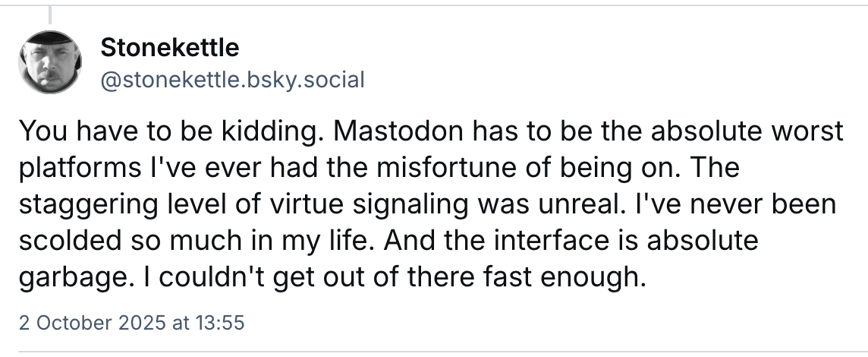Click the @stonekettle.bsky.social handle
The width and height of the screenshot is (868, 357).
coord(232,78)
